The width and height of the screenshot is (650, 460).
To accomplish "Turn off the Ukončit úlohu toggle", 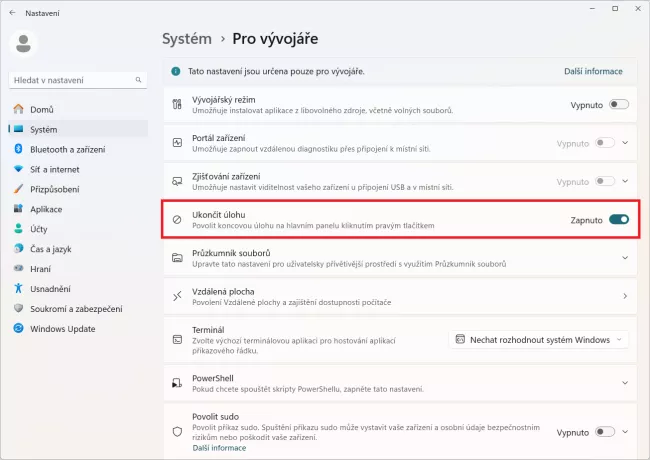I will click(619, 220).
